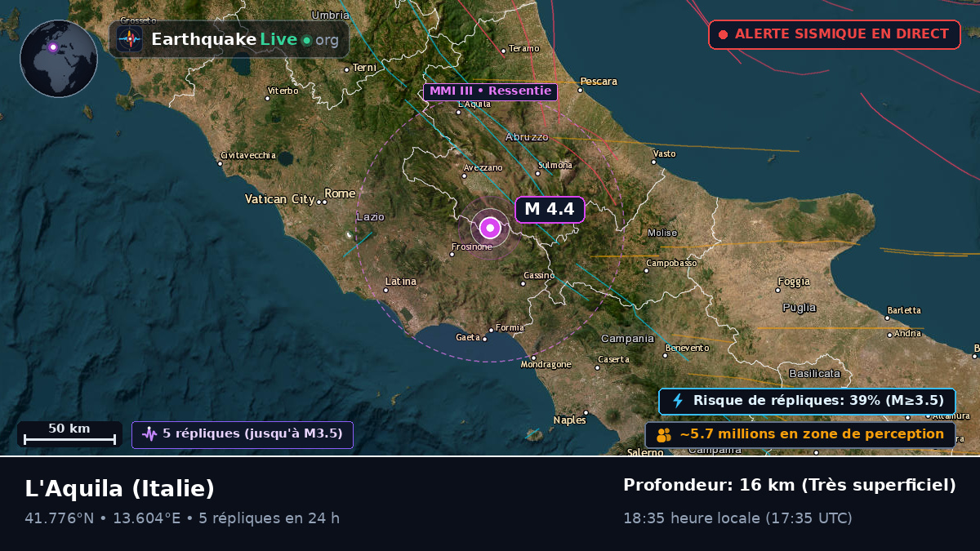This screenshot has height=551, width=980.
Task: Click the Campobasso city label
Action: pos(671,264)
